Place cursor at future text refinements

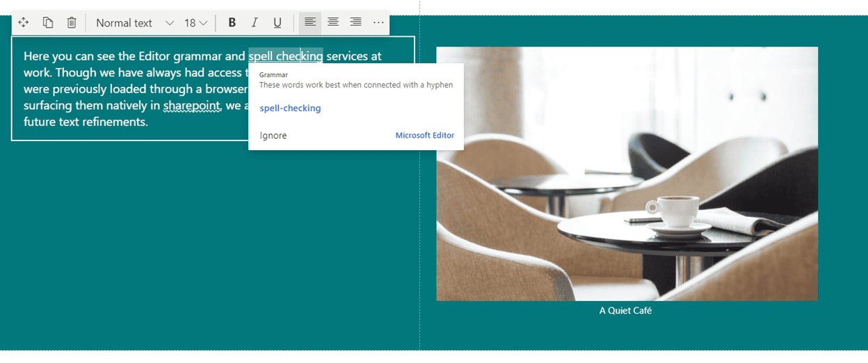pos(86,122)
